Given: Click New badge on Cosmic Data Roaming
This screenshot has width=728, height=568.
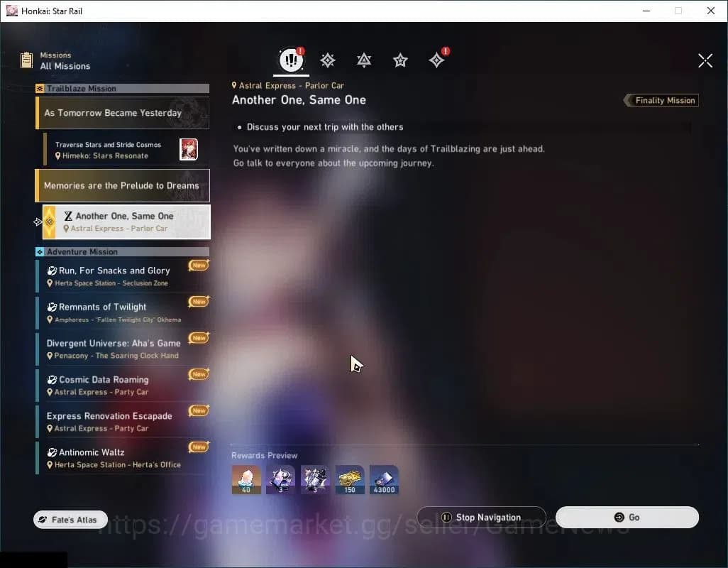Looking at the screenshot, I should click(199, 374).
